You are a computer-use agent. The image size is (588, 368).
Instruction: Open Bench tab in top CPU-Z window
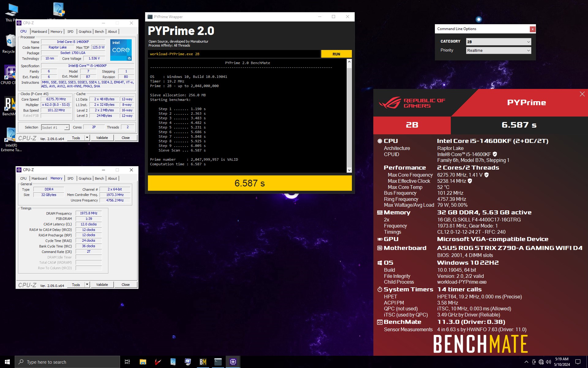tap(99, 32)
